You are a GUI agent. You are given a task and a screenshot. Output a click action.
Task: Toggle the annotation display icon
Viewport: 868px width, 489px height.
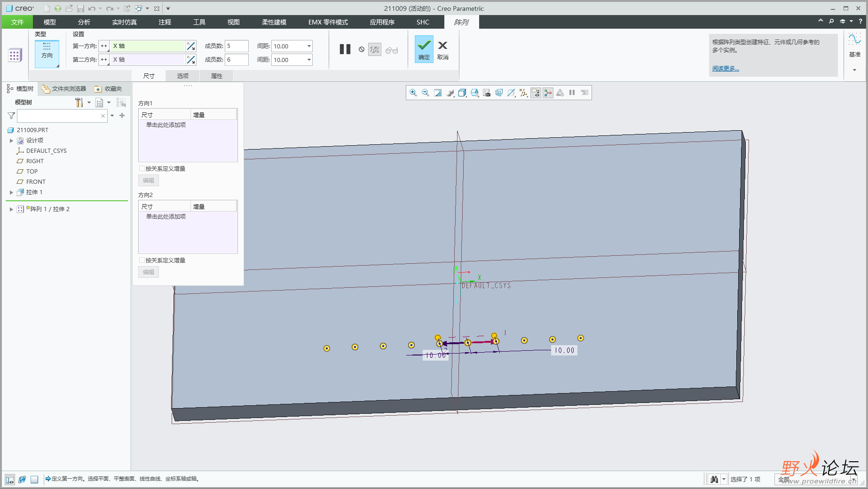pos(536,93)
